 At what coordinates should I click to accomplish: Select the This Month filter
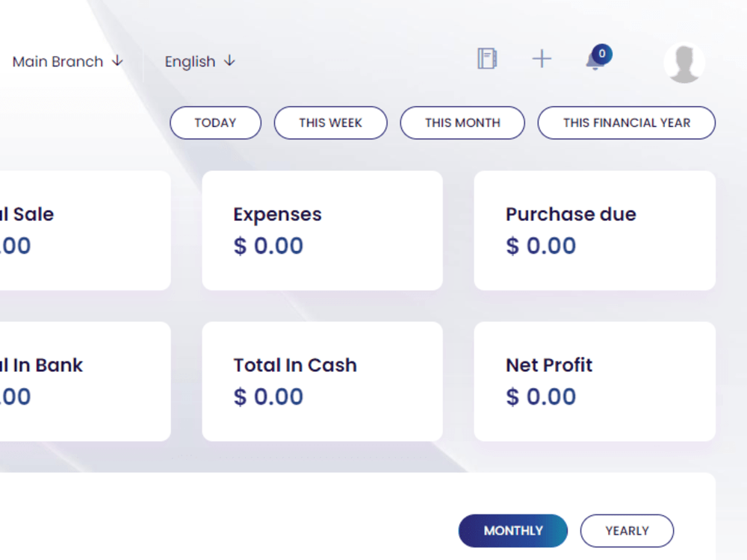pos(462,123)
